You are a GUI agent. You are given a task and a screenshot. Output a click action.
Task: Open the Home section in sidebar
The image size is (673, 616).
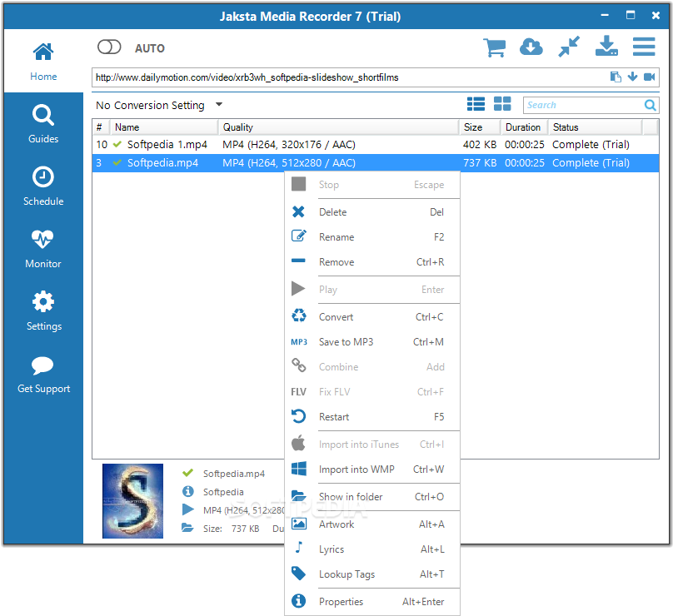[x=43, y=62]
